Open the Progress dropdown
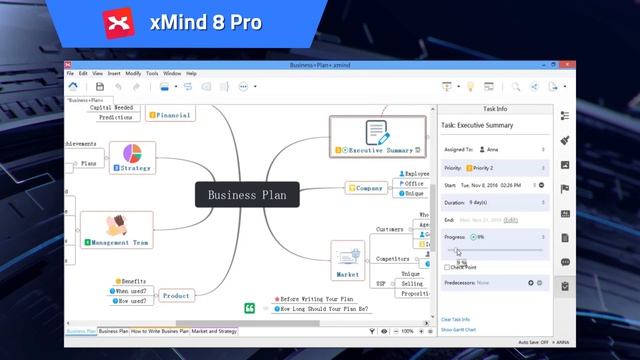The width and height of the screenshot is (640, 360). coord(543,237)
